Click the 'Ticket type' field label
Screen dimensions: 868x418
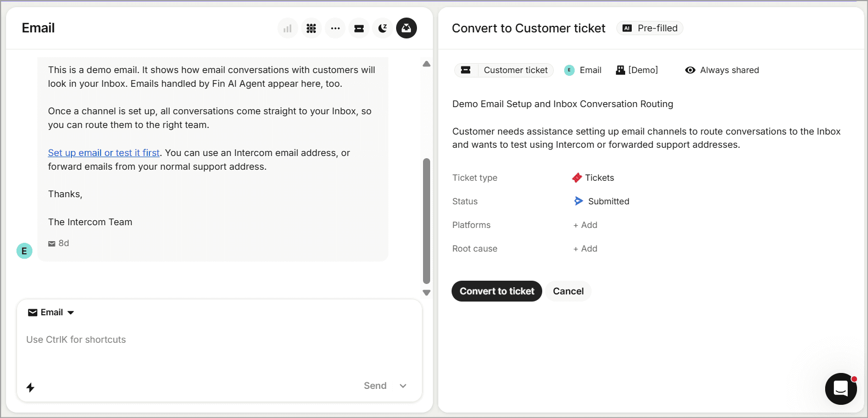click(x=475, y=178)
